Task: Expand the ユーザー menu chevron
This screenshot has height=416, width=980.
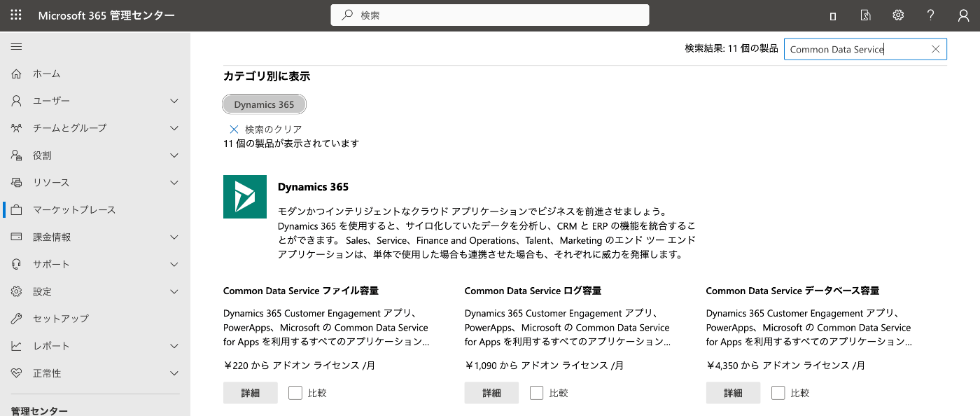Action: (x=174, y=101)
